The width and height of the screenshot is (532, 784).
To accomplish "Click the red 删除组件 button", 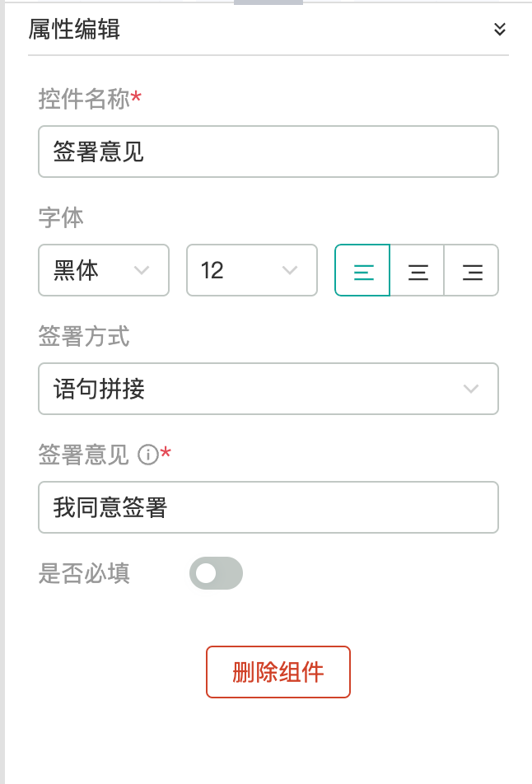I will [x=278, y=672].
